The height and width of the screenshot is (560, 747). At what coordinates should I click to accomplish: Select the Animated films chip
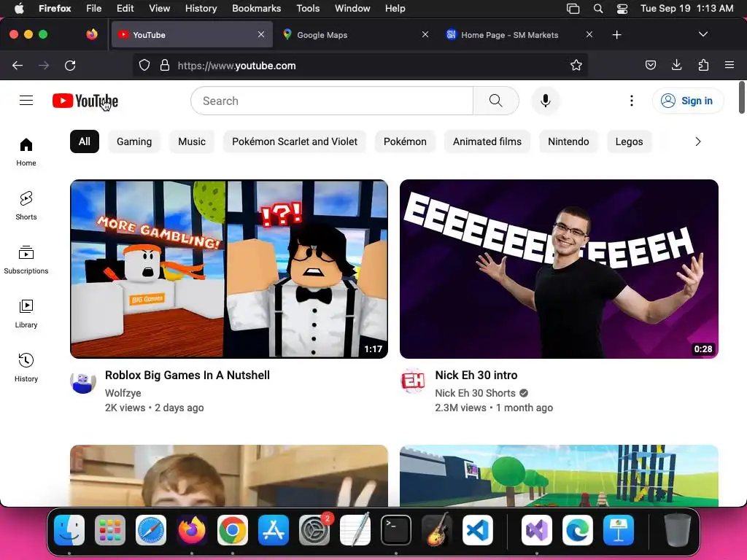(487, 141)
